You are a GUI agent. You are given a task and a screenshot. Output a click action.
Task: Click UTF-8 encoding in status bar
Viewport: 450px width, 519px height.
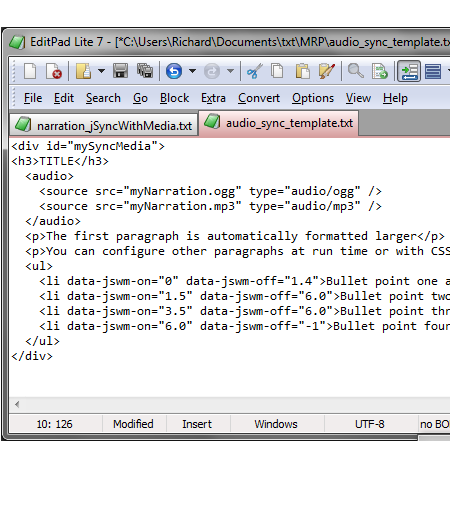pos(370,424)
